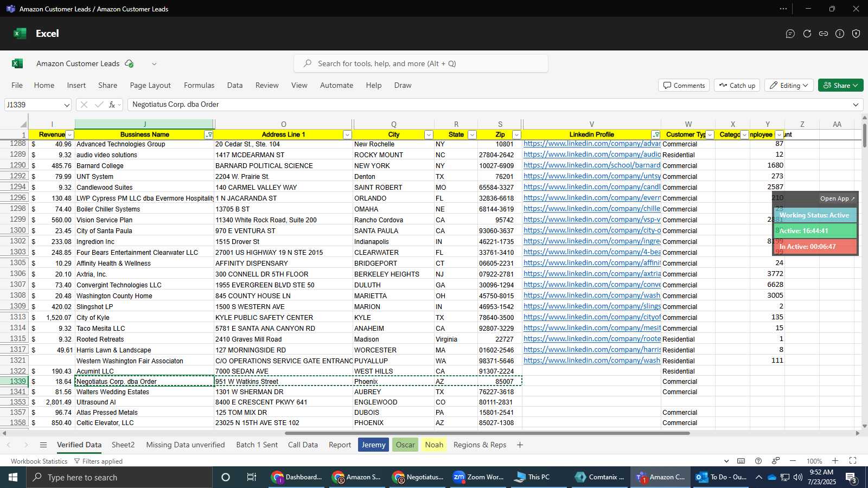Open the Taco Mesita LLC LinkedIn link
Image resolution: width=868 pixels, height=488 pixels.
[x=592, y=328]
